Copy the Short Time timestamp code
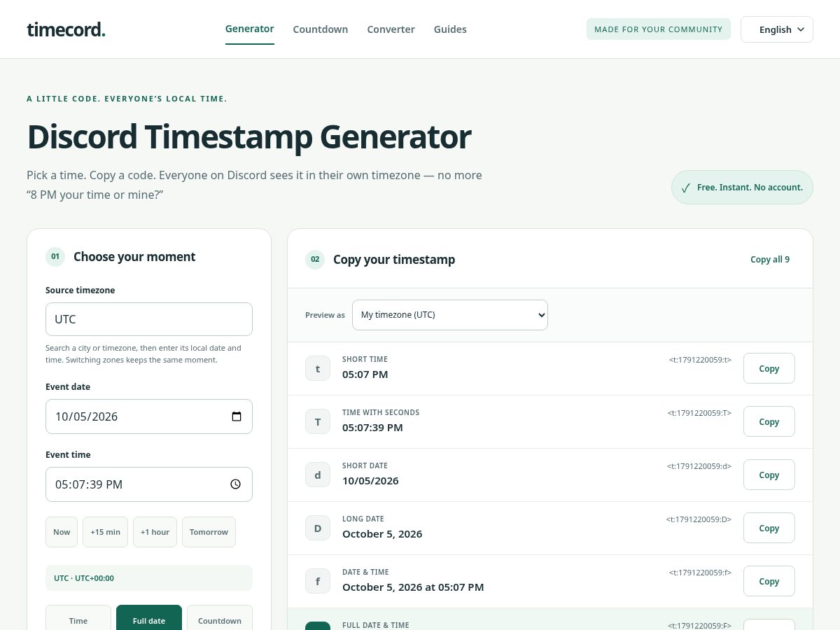The image size is (840, 630). [769, 368]
